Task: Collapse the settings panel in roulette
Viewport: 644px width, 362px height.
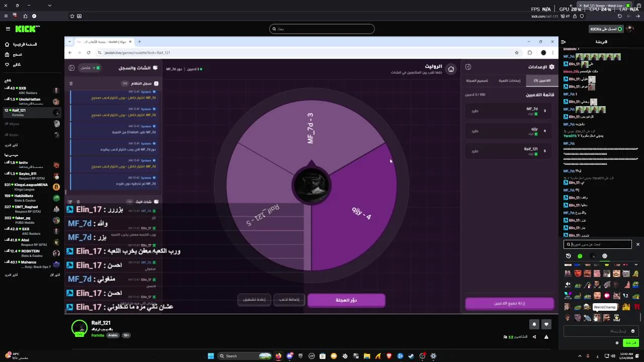Action: point(468,67)
